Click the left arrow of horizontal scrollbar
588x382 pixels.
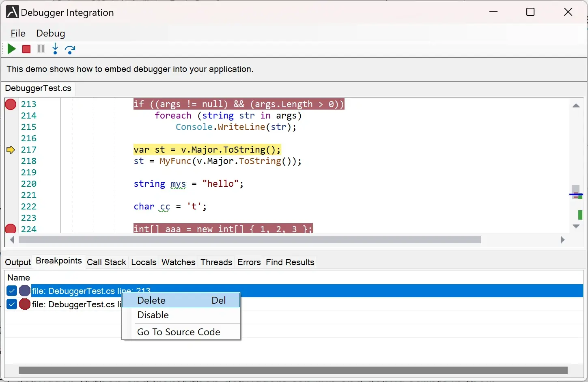pos(12,240)
